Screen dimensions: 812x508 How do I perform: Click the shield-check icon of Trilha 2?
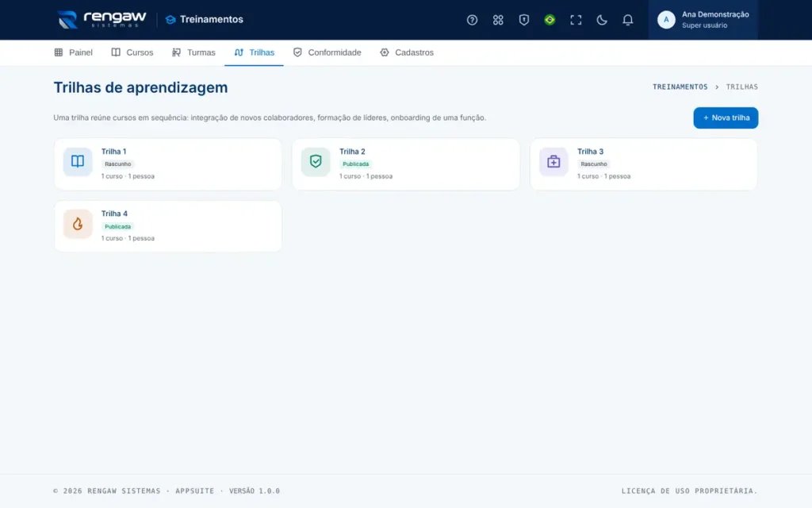pyautogui.click(x=316, y=161)
